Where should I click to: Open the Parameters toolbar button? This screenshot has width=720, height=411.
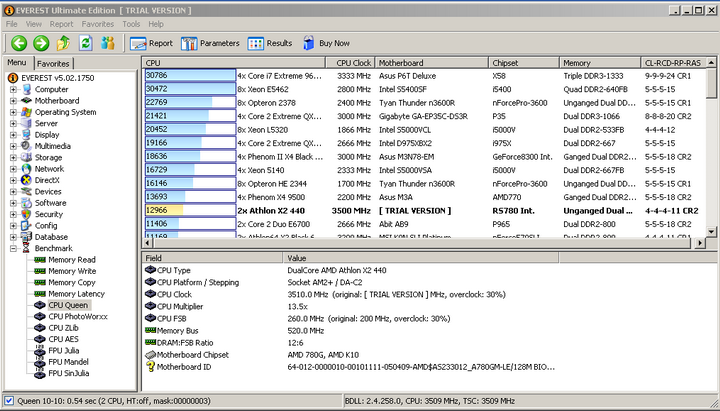click(210, 43)
